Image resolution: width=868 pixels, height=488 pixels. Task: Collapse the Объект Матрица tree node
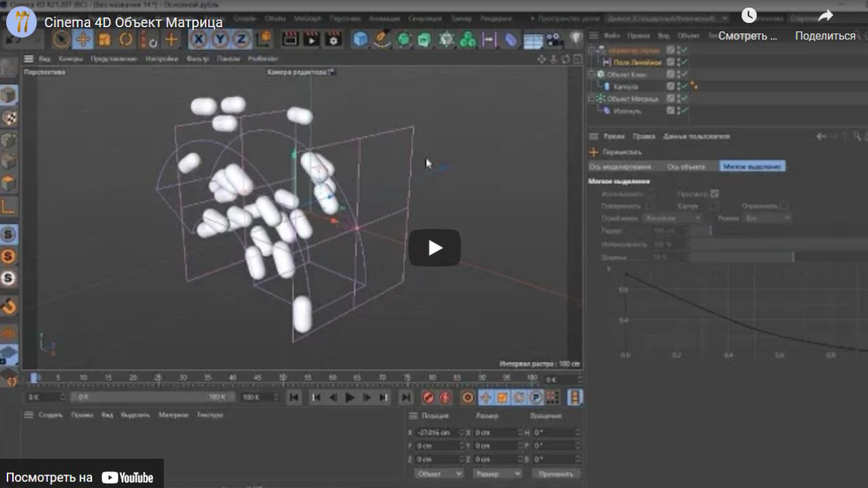pos(591,99)
